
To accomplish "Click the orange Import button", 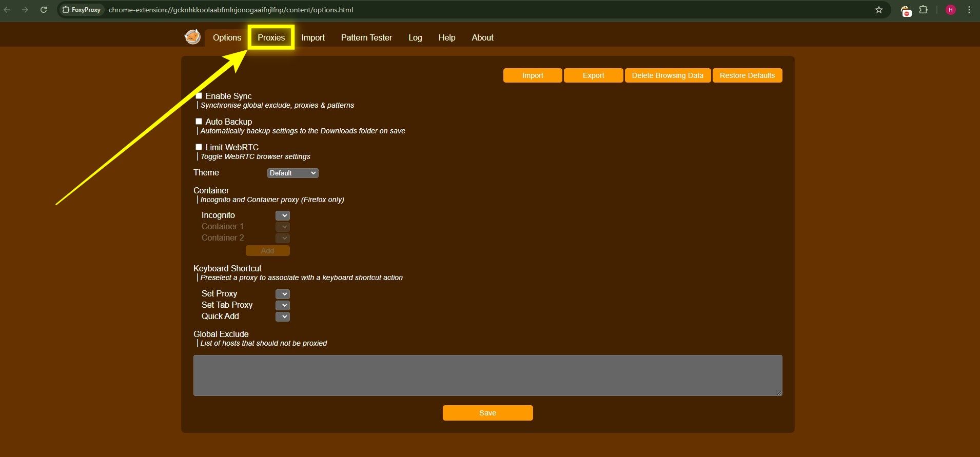I will click(x=533, y=75).
